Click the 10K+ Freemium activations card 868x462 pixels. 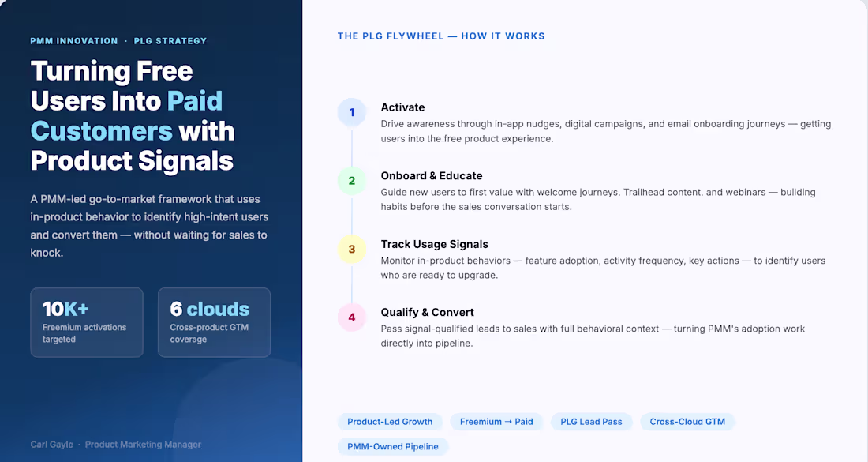[x=87, y=322]
